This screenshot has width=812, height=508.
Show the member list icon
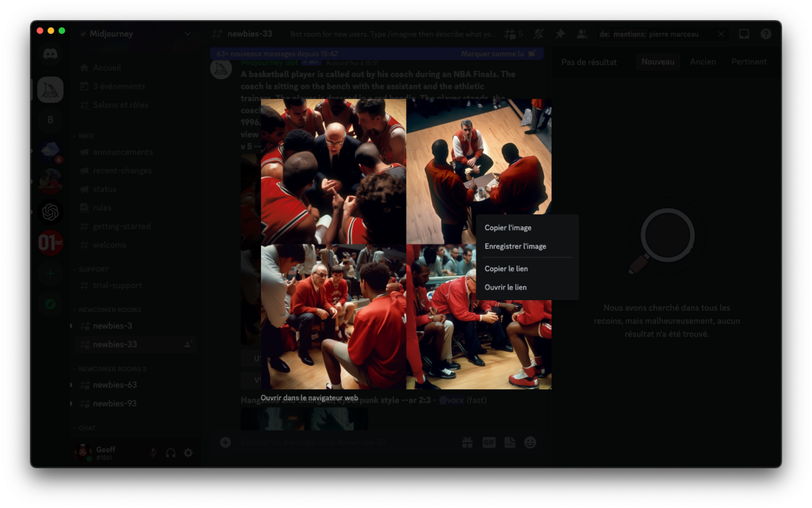pyautogui.click(x=581, y=34)
